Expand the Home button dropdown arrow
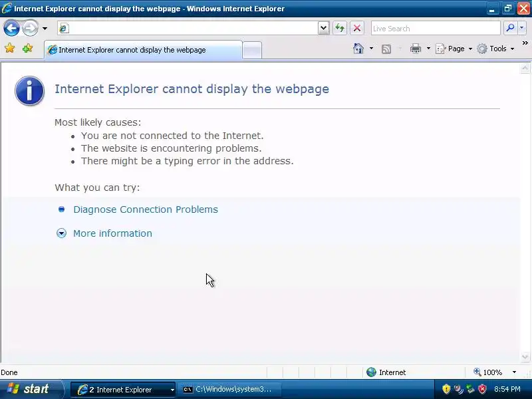The image size is (532, 399). (x=371, y=49)
